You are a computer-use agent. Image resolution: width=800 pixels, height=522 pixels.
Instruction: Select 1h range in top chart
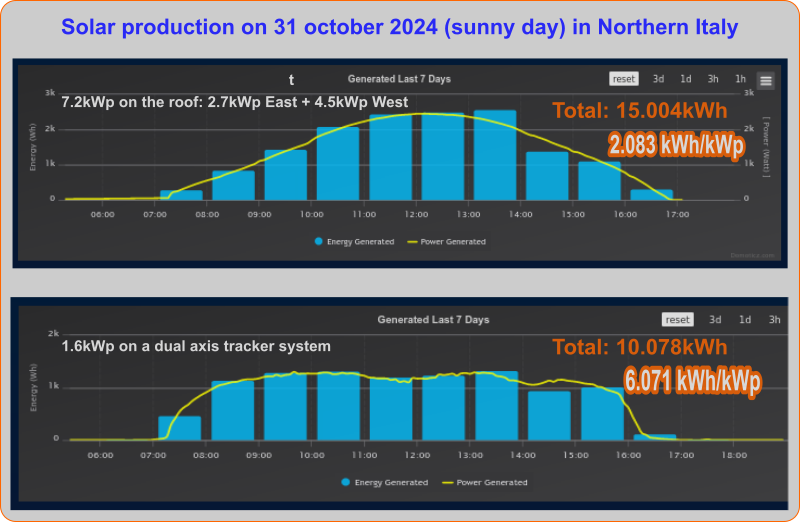[x=740, y=79]
